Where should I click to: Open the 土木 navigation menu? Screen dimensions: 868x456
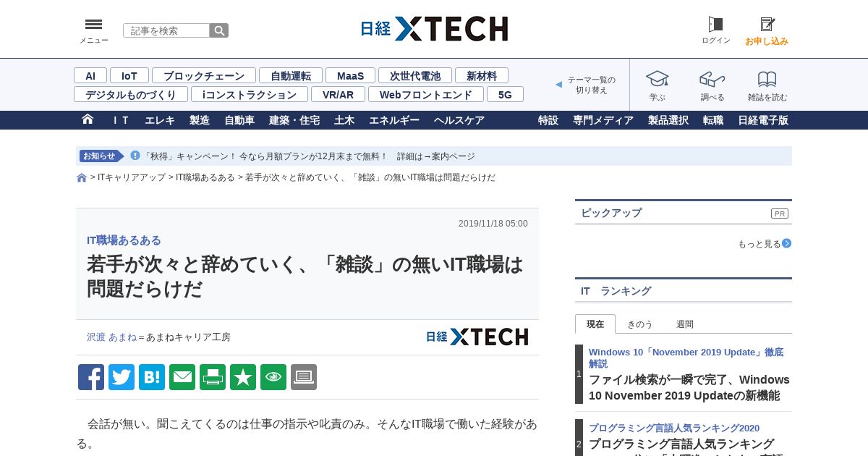click(x=344, y=120)
